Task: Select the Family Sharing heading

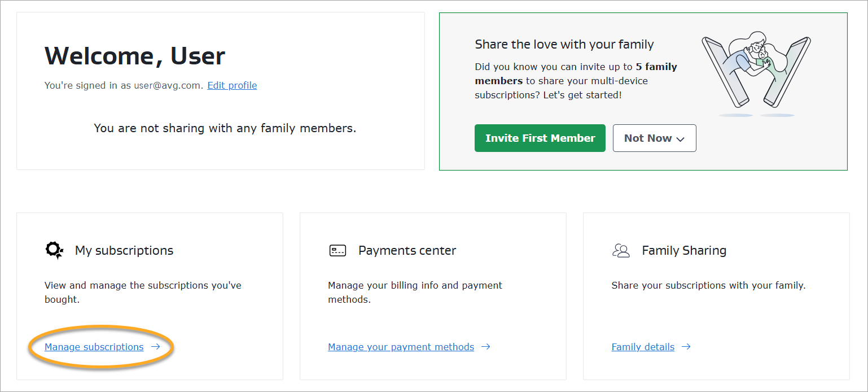Action: point(684,251)
